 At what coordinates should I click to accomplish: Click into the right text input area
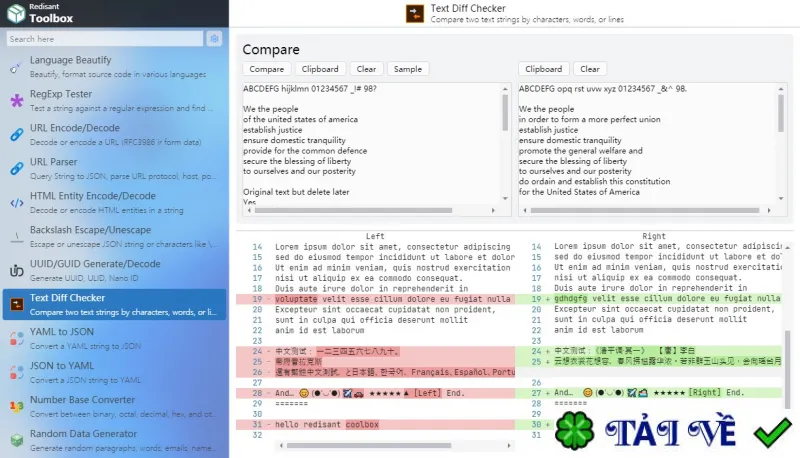click(x=647, y=144)
